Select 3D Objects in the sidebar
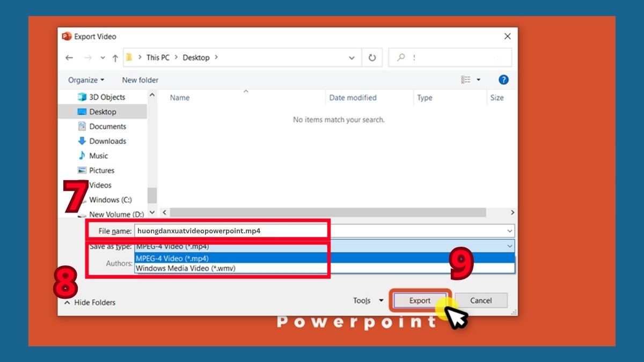This screenshot has width=644, height=362. coord(107,97)
